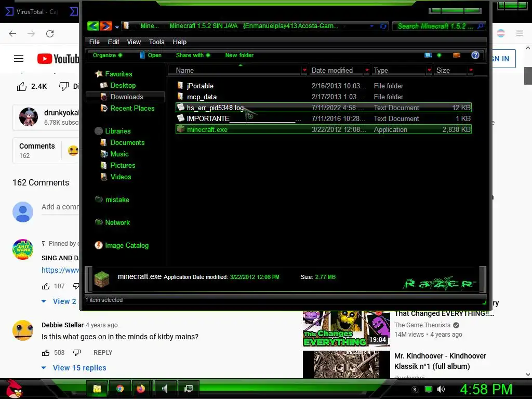Click the search magnifier icon in Explorer

tap(481, 26)
